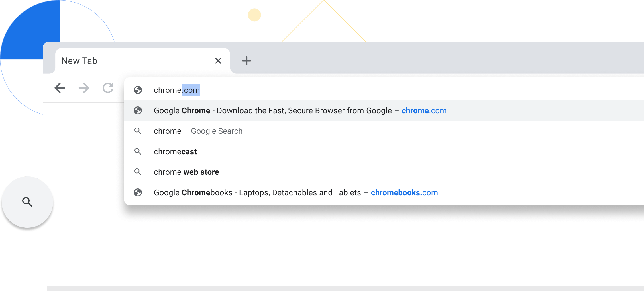Click the forward navigation arrow

tap(83, 88)
